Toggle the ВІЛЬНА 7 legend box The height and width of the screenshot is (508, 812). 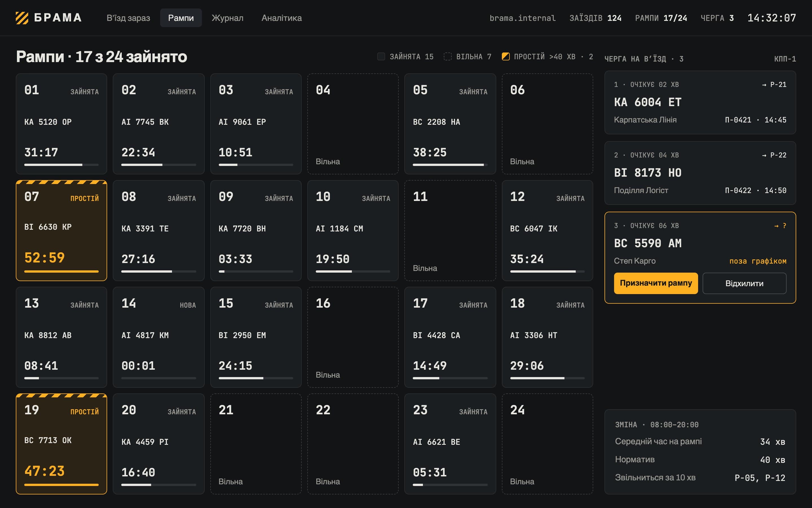coord(448,56)
